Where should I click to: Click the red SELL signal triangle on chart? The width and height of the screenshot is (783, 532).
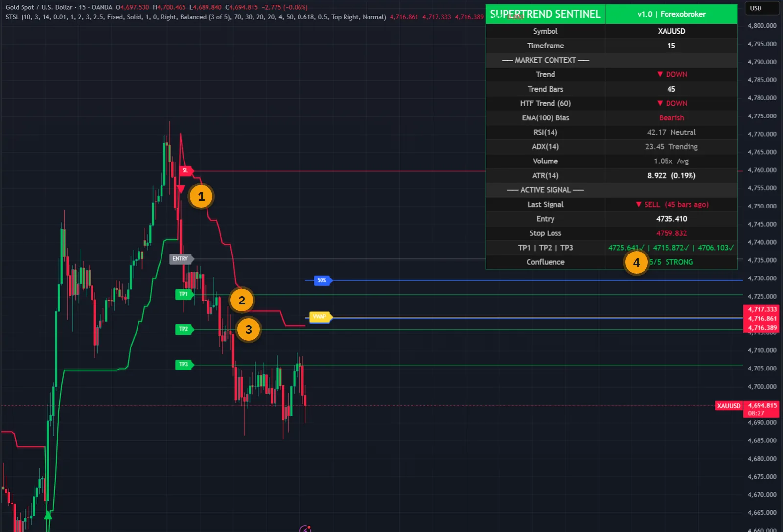tap(181, 189)
